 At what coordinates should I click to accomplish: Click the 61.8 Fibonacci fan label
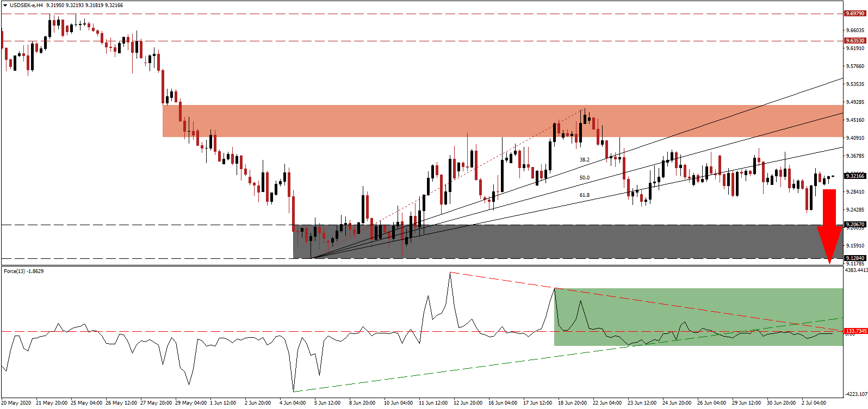pos(584,195)
